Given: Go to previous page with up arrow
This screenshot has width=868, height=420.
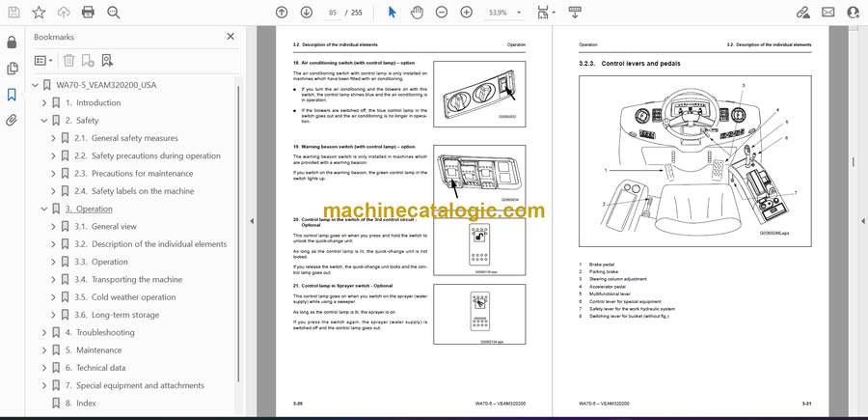Looking at the screenshot, I should tap(282, 13).
